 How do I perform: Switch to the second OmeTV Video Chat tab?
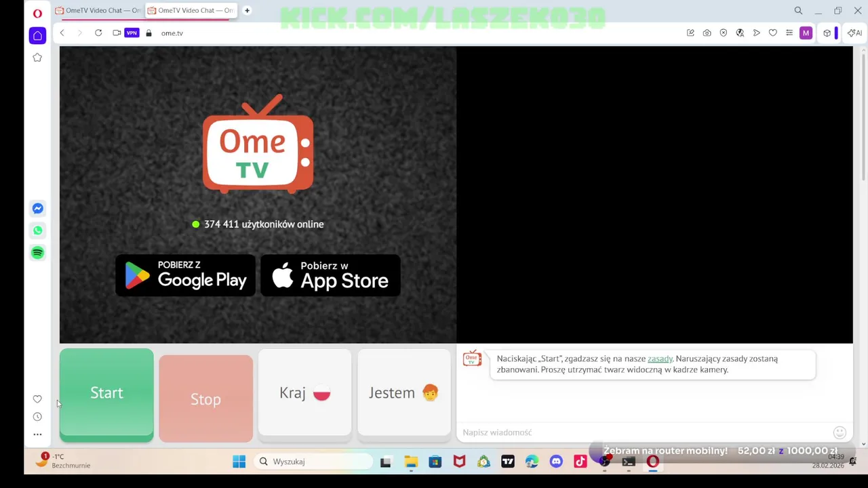(x=191, y=10)
